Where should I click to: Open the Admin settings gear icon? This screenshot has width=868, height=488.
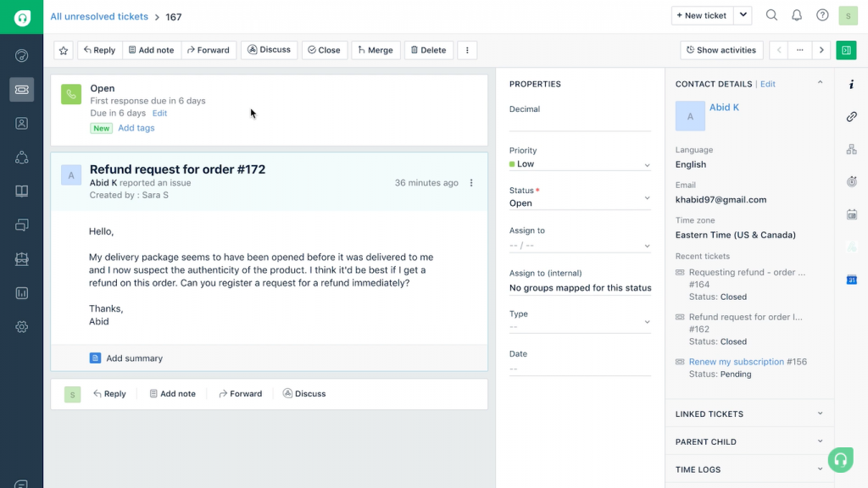pos(22,326)
